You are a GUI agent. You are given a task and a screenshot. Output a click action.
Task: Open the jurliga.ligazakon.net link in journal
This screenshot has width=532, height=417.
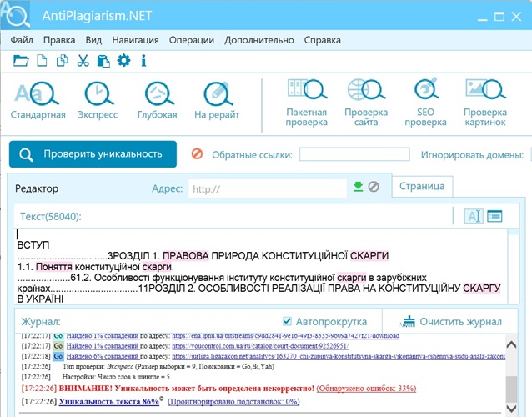coord(339,356)
